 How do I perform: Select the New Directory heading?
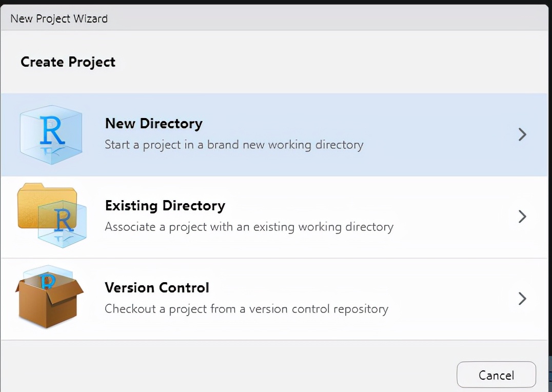pyautogui.click(x=153, y=124)
